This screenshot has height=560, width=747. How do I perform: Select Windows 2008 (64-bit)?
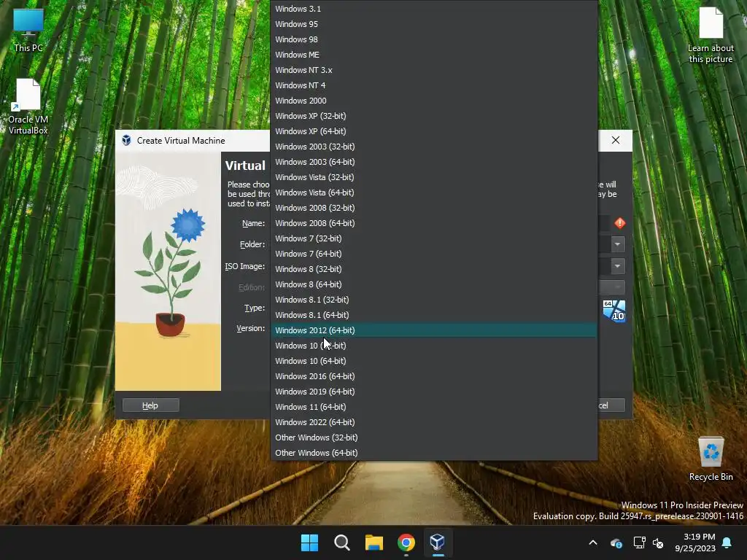tap(433, 223)
